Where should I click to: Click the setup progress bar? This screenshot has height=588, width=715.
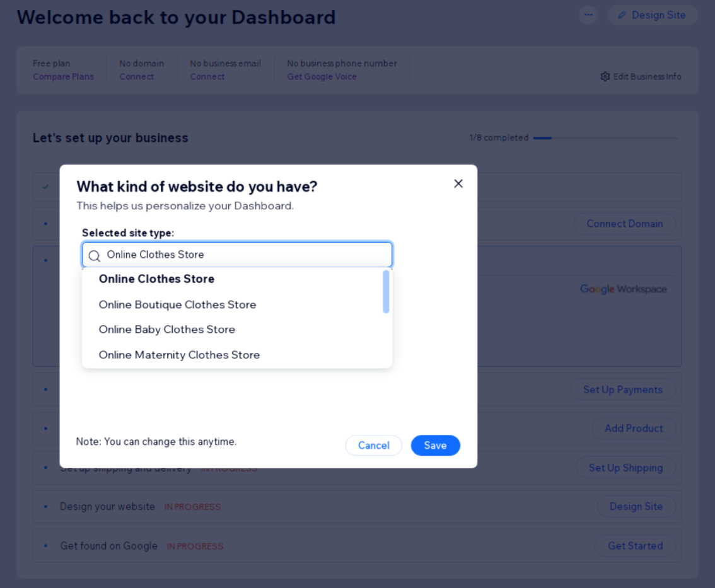[605, 138]
